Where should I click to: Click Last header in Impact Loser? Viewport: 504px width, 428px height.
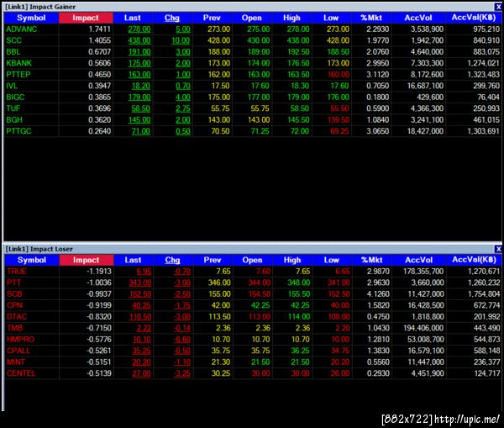[x=133, y=260]
